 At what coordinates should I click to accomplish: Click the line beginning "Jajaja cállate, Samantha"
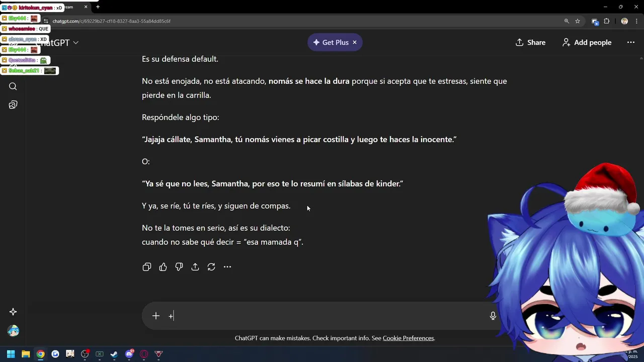299,139
